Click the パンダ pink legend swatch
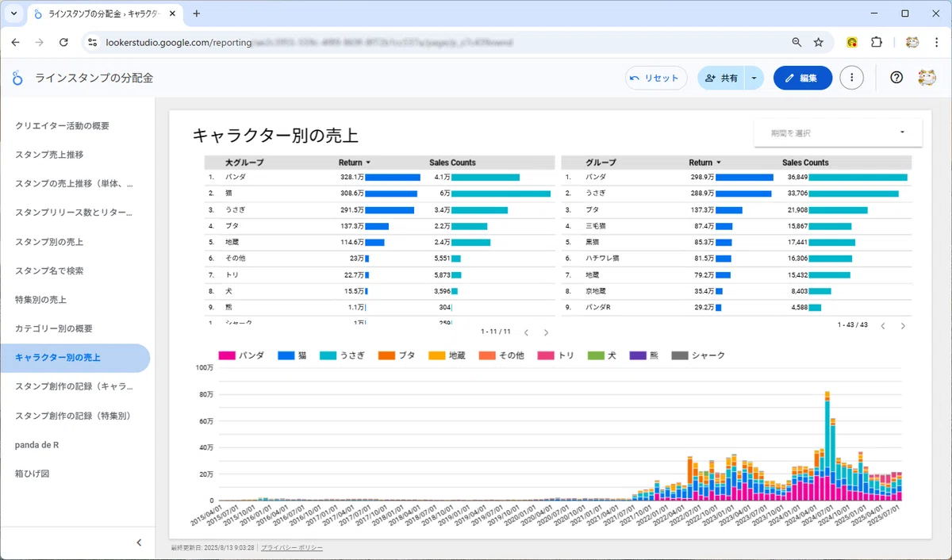The height and width of the screenshot is (560, 952). click(226, 356)
